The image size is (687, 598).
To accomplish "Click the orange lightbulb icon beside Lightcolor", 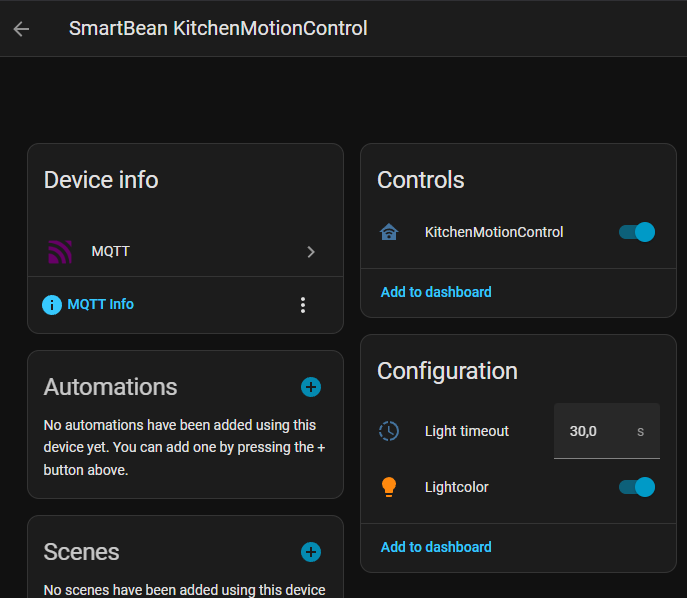I will point(389,487).
